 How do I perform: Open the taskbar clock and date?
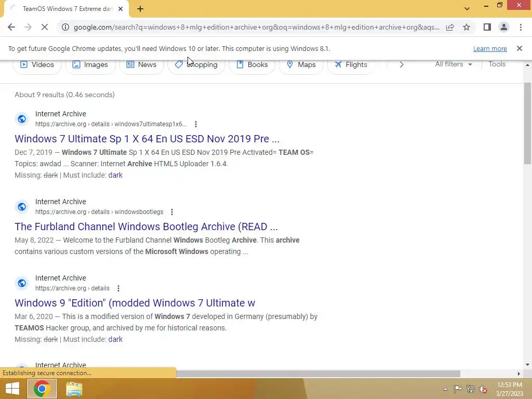tap(509, 389)
